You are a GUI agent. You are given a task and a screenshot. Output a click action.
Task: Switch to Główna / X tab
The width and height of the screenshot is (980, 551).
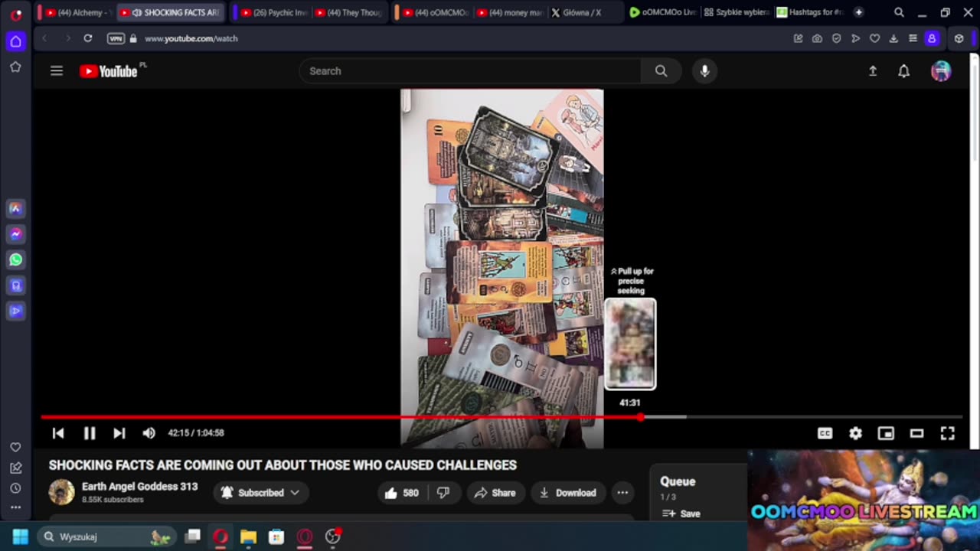(x=583, y=12)
